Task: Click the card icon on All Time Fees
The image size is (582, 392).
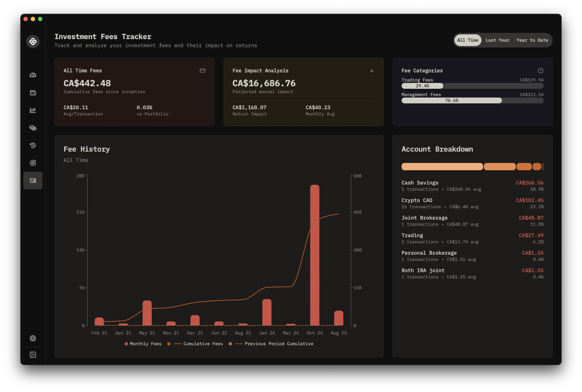Action: 202,71
